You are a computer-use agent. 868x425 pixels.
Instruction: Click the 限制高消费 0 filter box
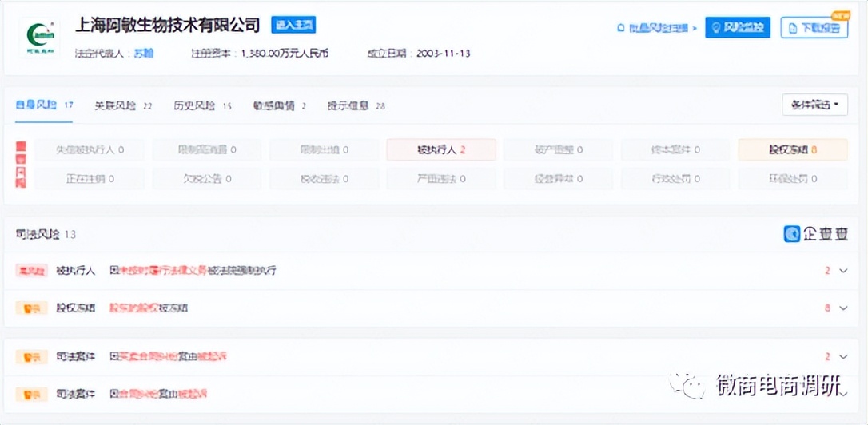point(207,149)
